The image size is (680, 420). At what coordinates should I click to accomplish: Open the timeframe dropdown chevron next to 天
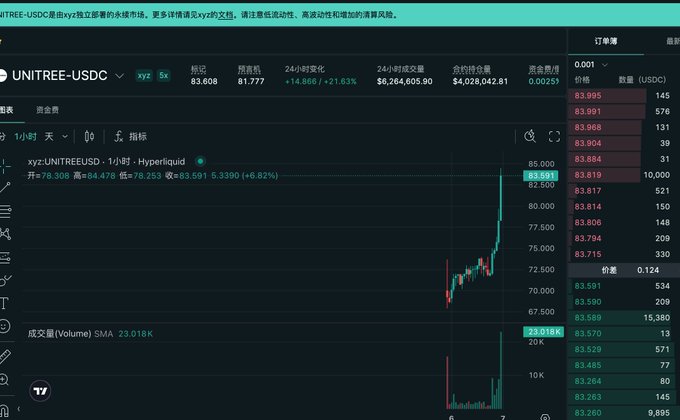coord(65,137)
